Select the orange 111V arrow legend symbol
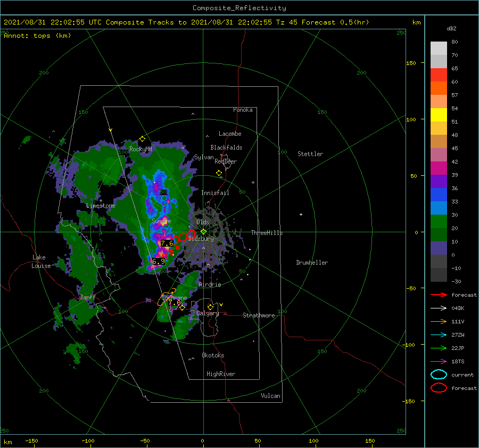 [439, 321]
